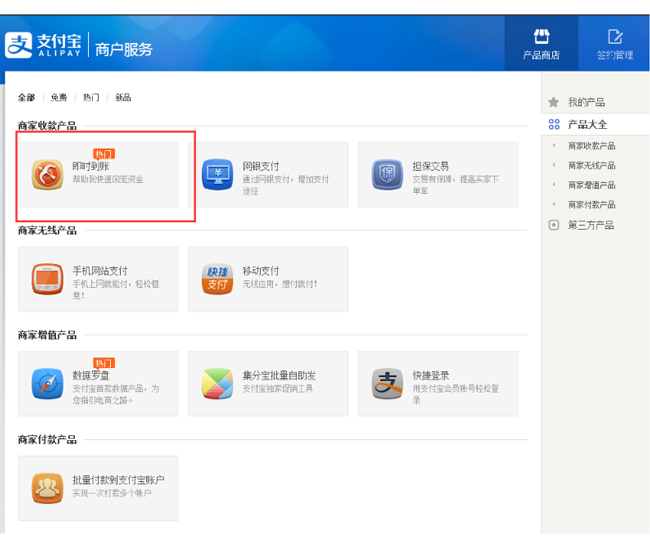Open the 数据罗盘 product title
The width and height of the screenshot is (650, 547).
click(91, 375)
